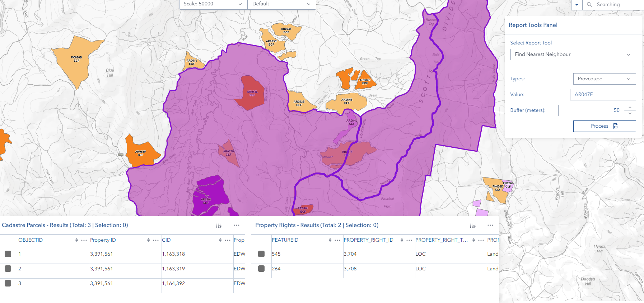
Task: Expand the Find Nearest Neighbour report tool dropdown
Action: tap(573, 55)
